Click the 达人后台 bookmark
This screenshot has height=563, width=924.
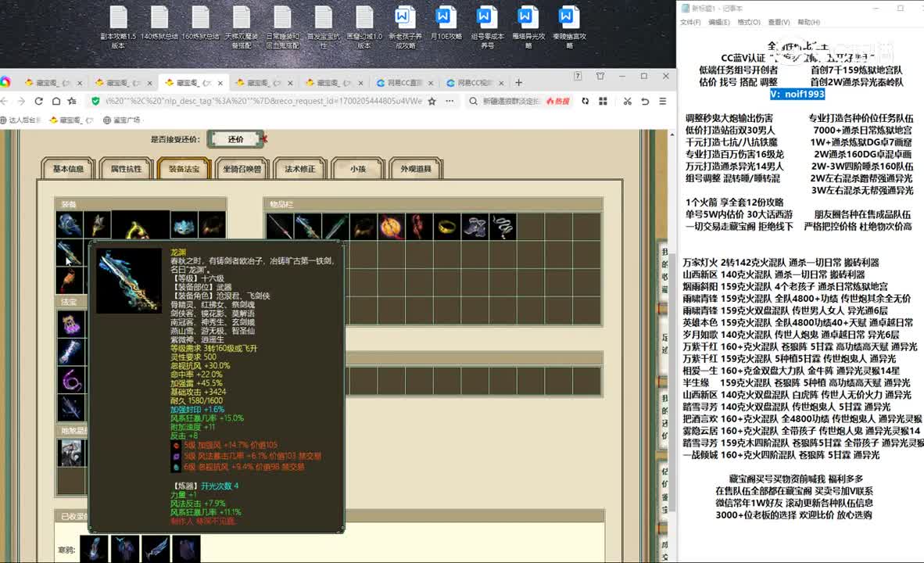tap(20, 120)
